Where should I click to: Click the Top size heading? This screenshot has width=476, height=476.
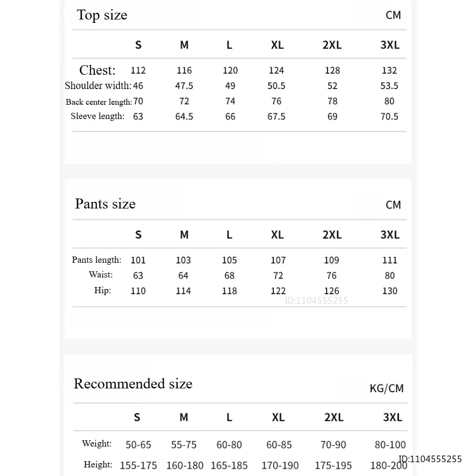102,15
